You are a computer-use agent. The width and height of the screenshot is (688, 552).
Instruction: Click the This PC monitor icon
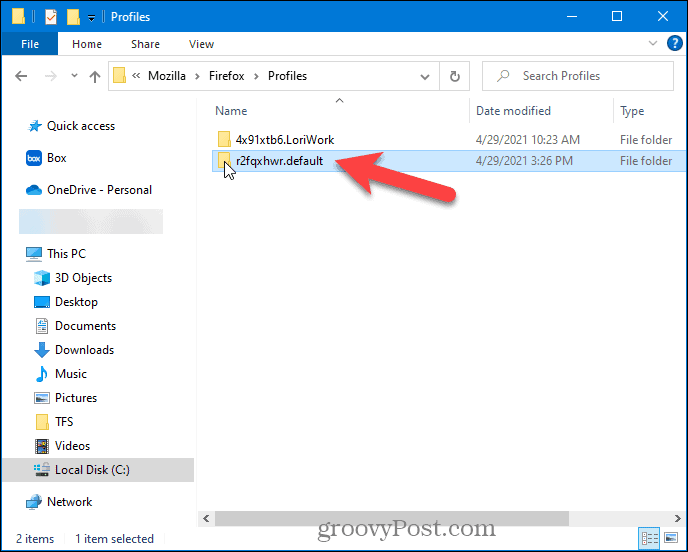34,254
